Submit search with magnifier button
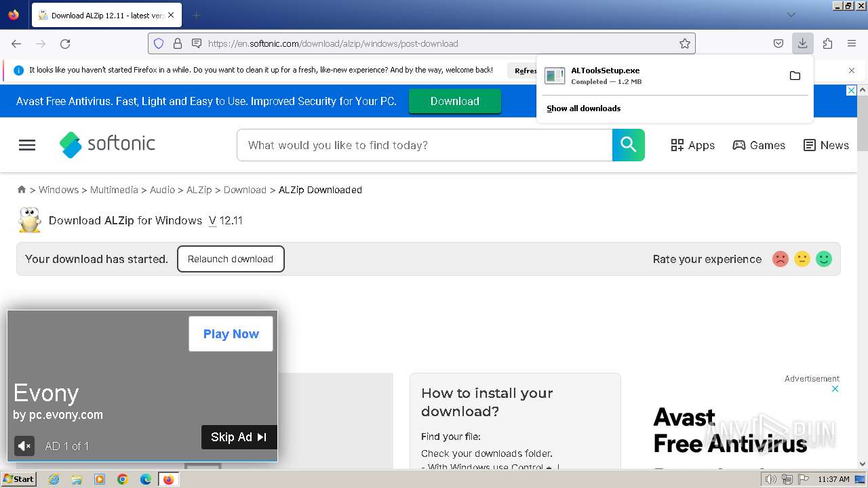868x488 pixels. pos(629,145)
